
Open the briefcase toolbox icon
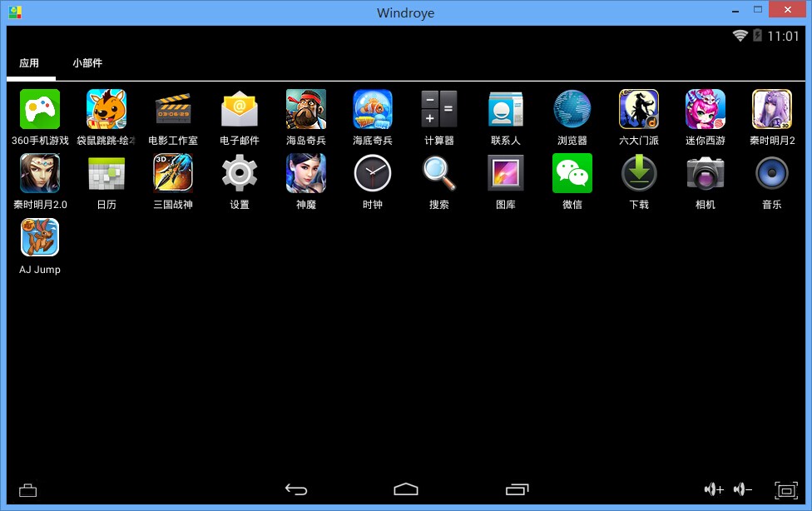point(28,490)
